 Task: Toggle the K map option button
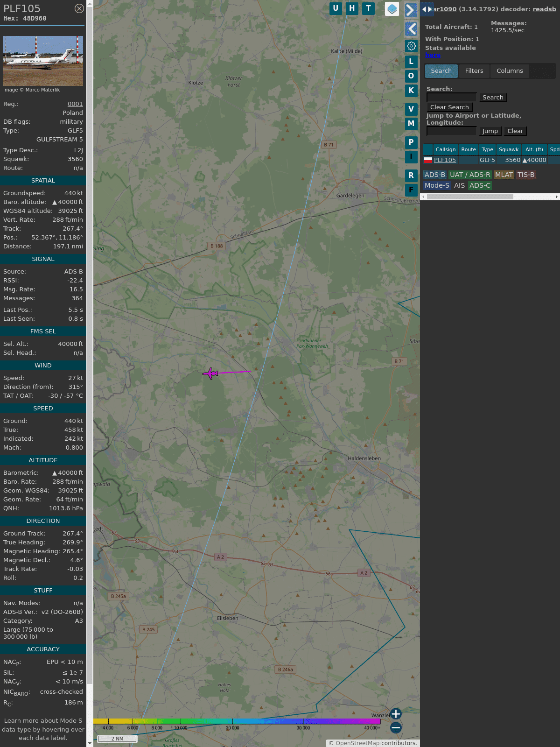411,91
